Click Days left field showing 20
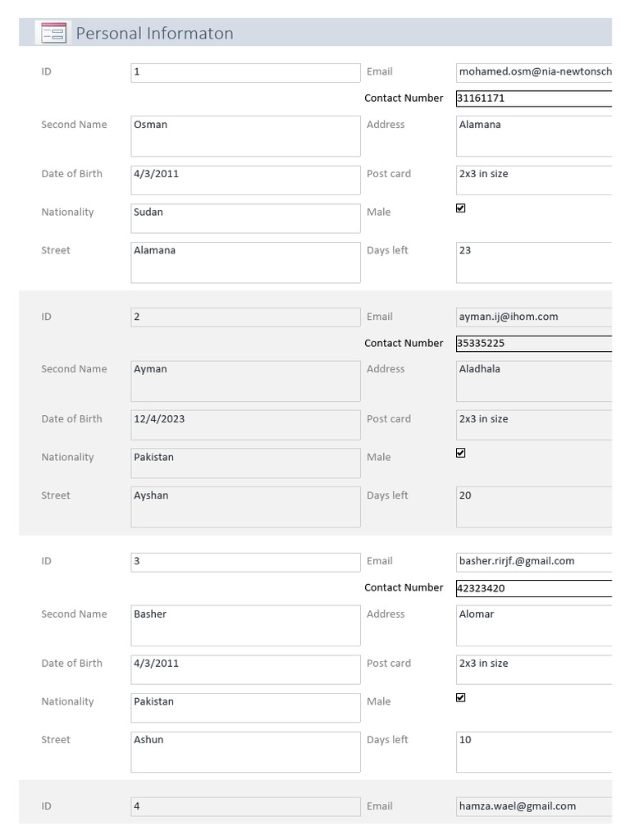 pyautogui.click(x=534, y=507)
